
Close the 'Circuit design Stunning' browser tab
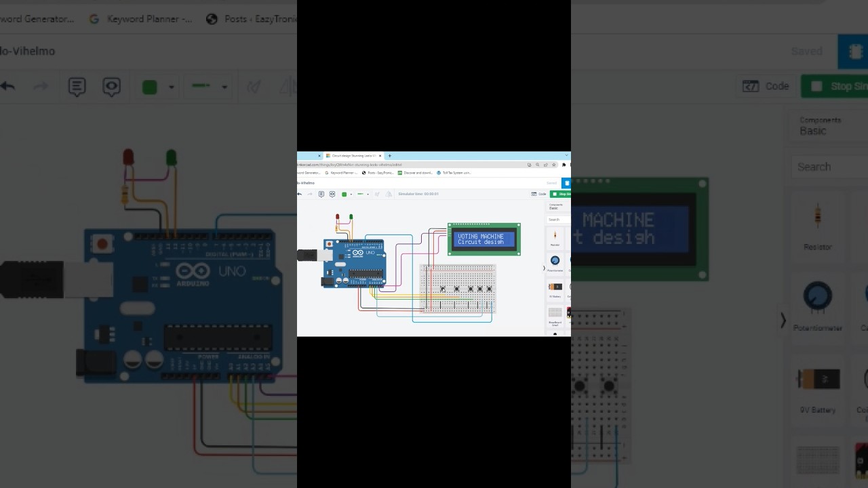(380, 156)
